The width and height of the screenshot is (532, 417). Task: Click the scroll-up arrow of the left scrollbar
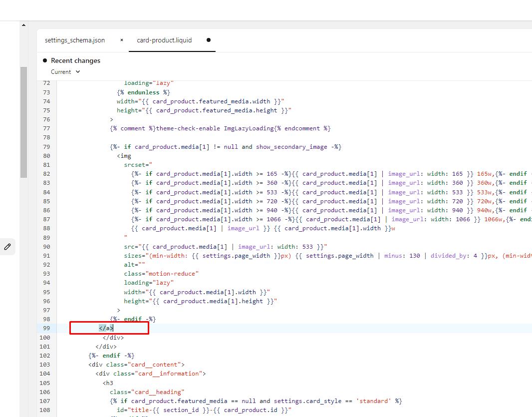click(23, 25)
